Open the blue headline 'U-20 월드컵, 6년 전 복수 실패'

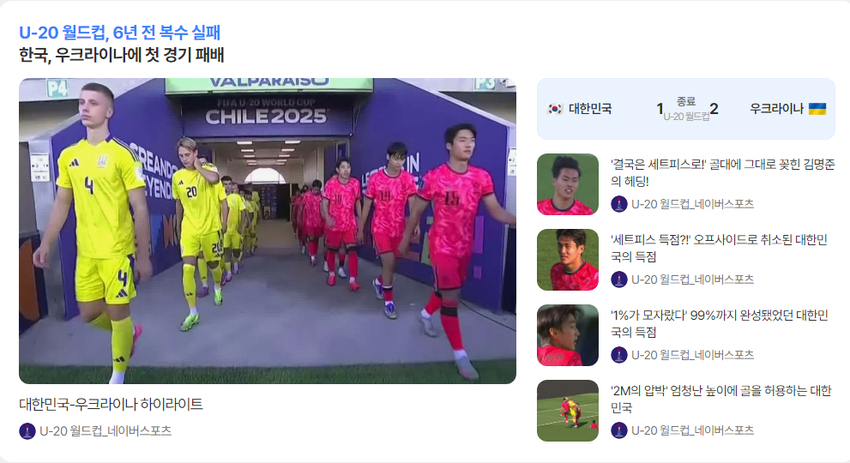(120, 33)
